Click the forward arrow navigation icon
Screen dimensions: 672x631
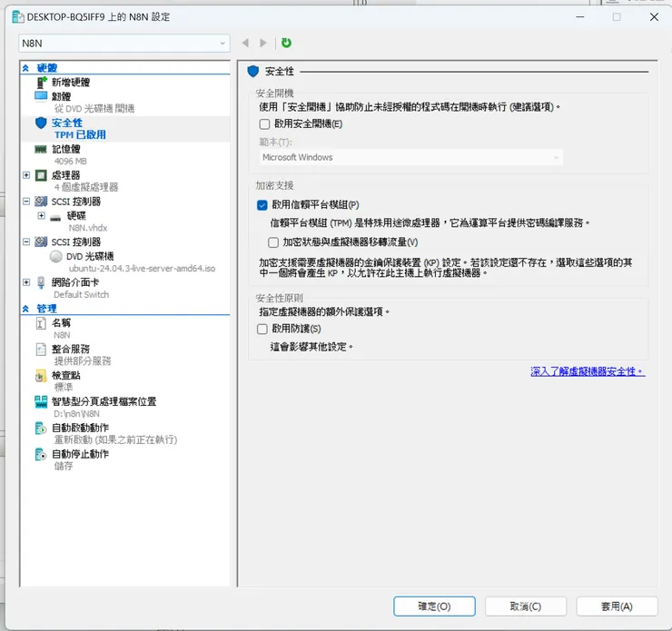pyautogui.click(x=263, y=43)
